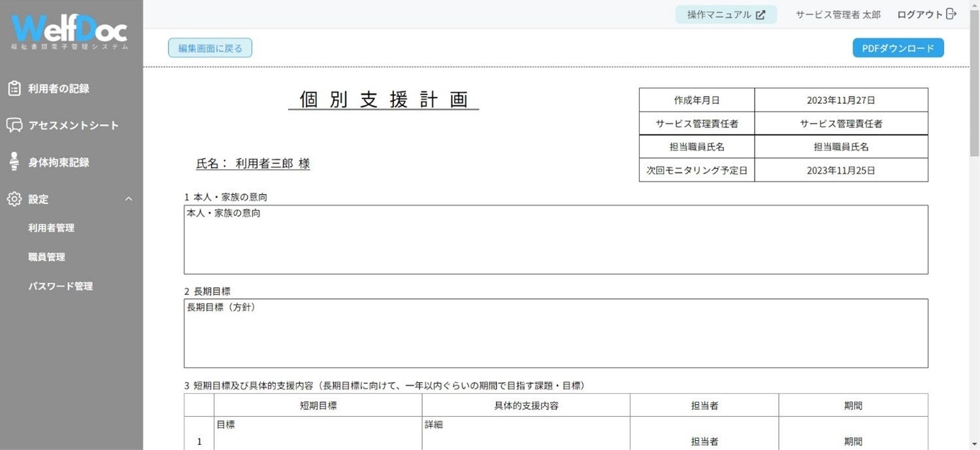Go to パスワード管理 submenu

click(60, 286)
